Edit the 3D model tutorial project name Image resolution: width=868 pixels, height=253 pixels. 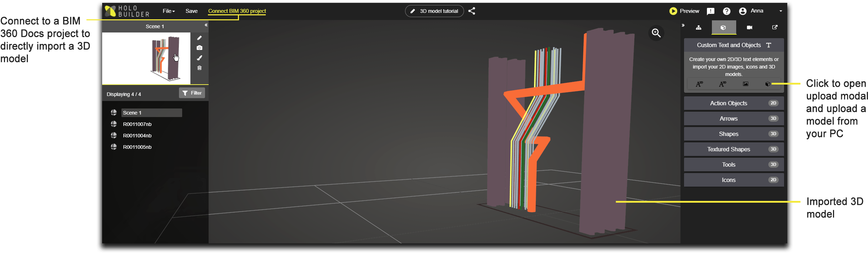click(434, 11)
